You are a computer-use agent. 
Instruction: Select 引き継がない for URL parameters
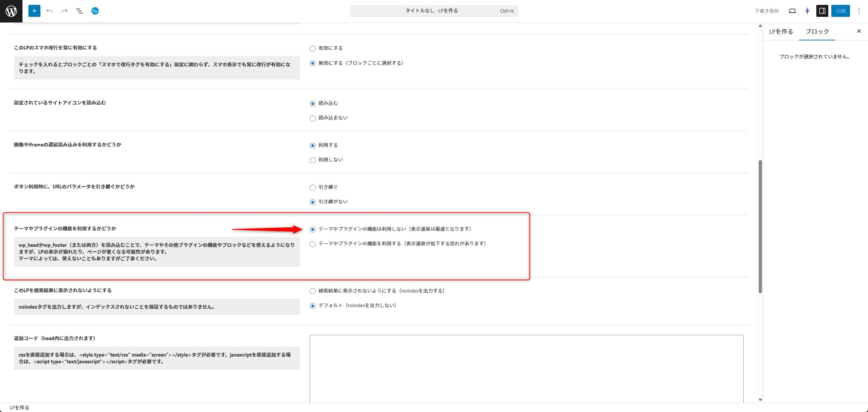tap(313, 202)
